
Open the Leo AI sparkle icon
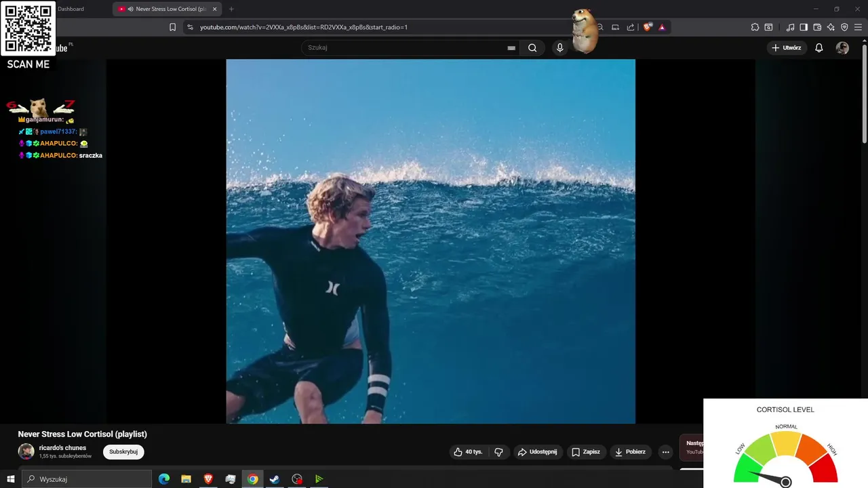(831, 27)
